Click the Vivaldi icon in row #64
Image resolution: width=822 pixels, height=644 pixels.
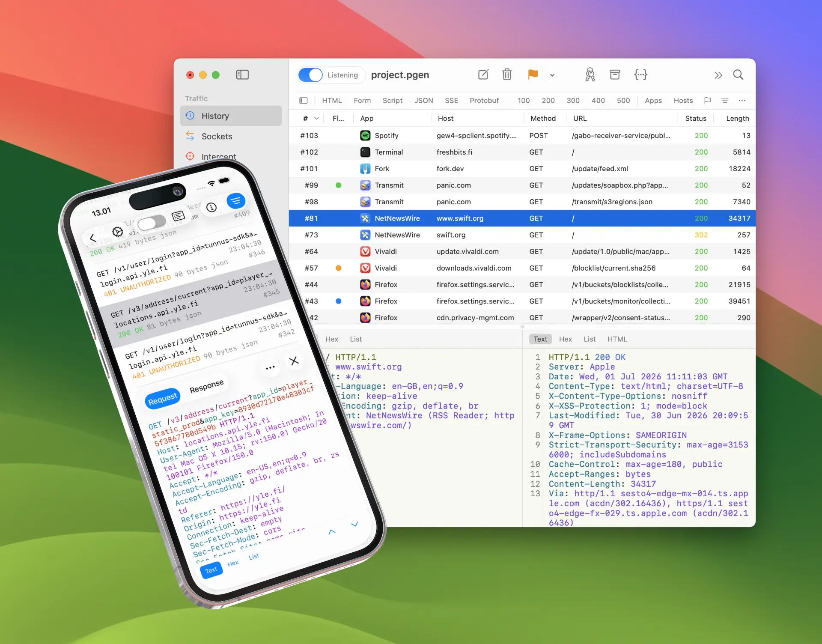[x=365, y=251]
